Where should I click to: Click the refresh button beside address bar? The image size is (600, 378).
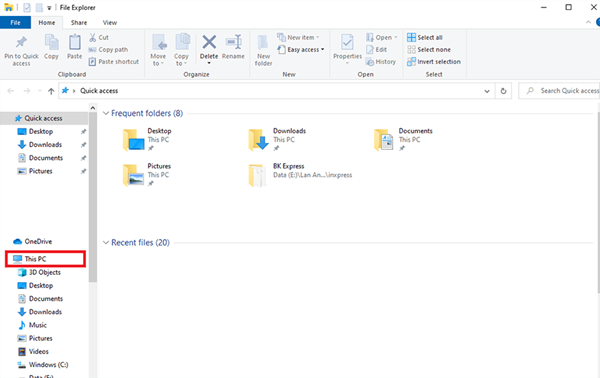[504, 91]
